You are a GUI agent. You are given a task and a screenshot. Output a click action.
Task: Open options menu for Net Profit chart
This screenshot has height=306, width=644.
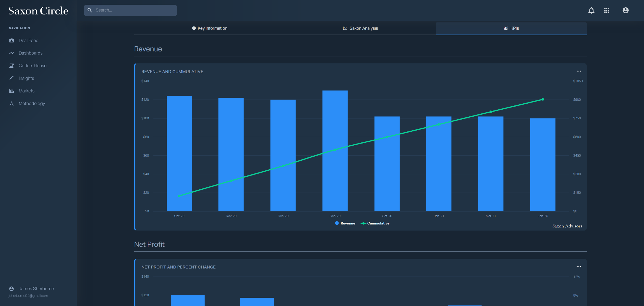pos(579,267)
